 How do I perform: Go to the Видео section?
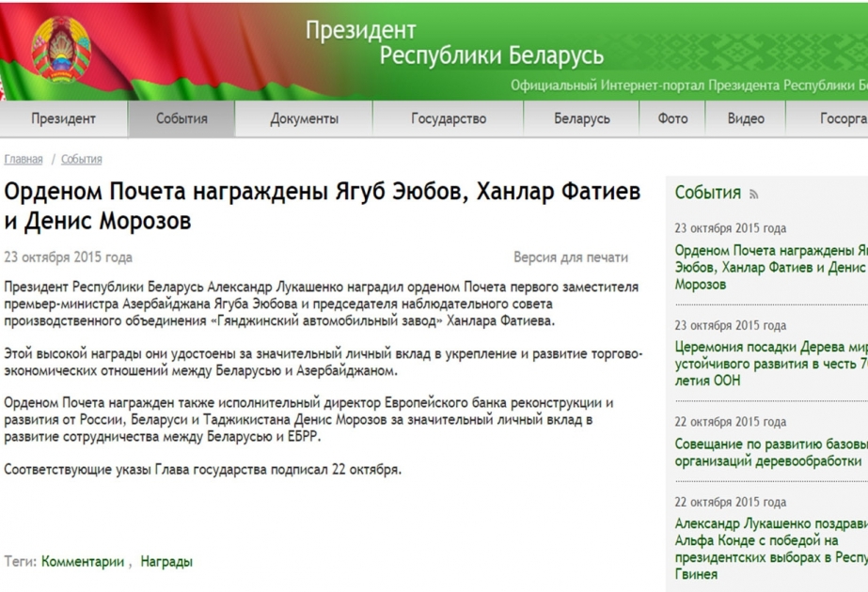[x=746, y=119]
